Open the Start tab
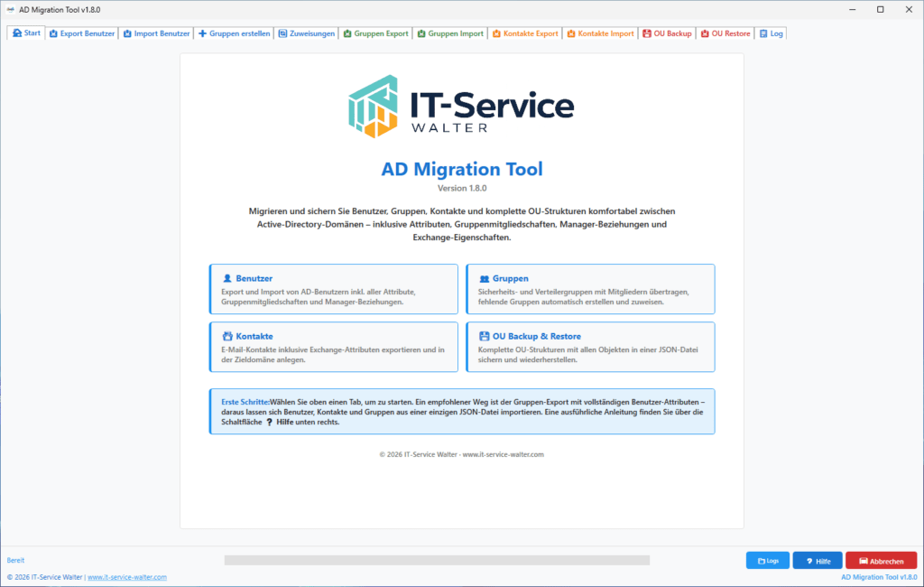 (26, 33)
